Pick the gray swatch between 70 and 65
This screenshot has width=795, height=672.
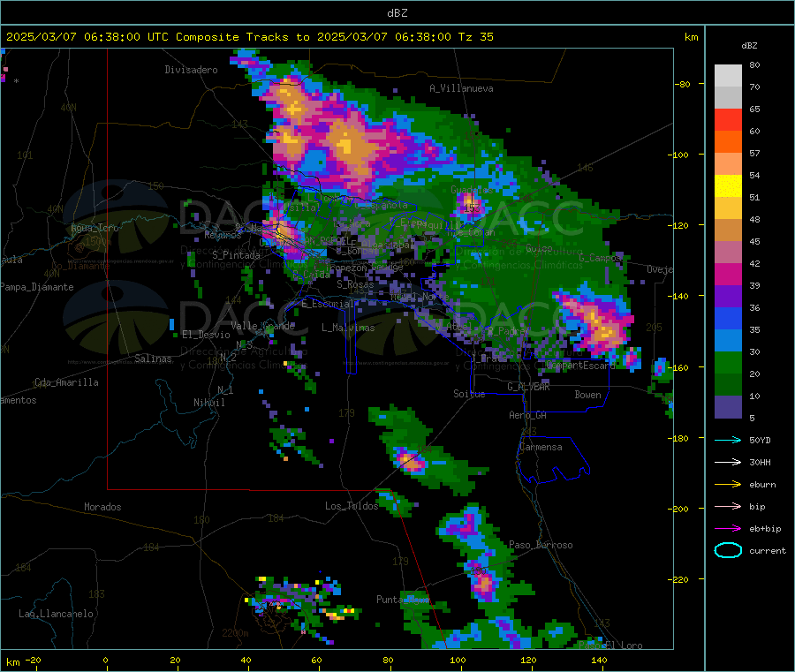pyautogui.click(x=728, y=98)
